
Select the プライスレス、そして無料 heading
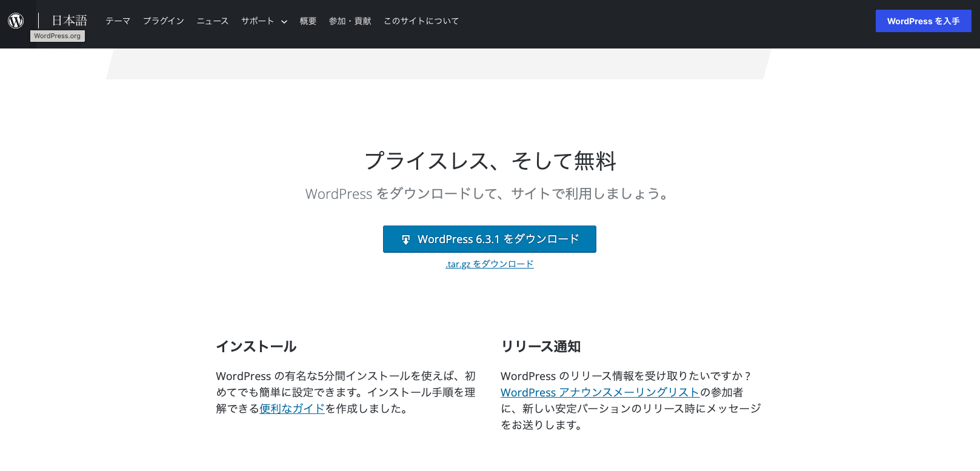490,161
